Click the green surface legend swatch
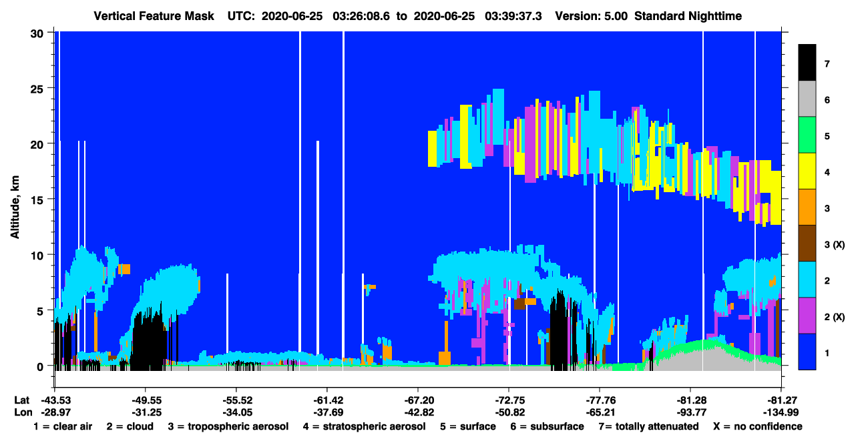This screenshot has width=868, height=445. [x=807, y=135]
